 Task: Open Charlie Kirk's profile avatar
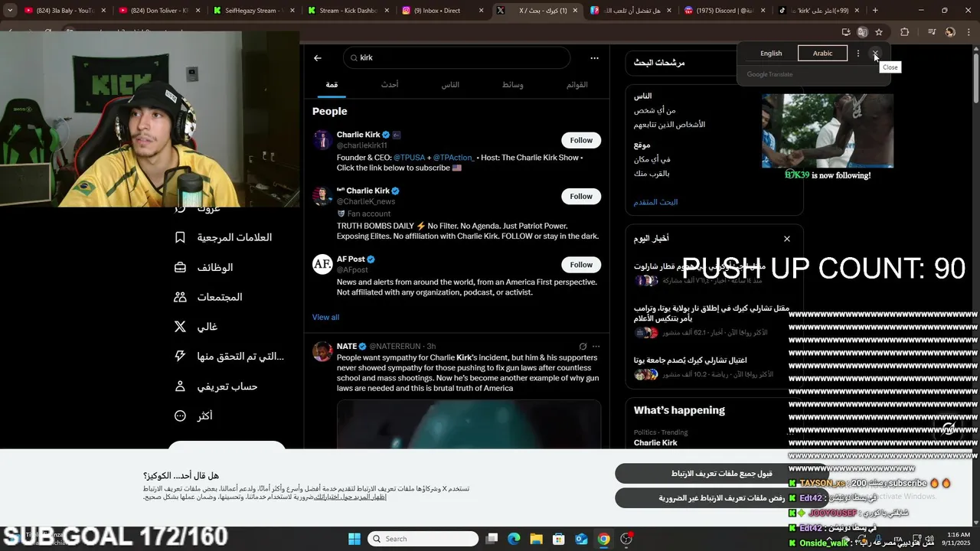(x=322, y=140)
